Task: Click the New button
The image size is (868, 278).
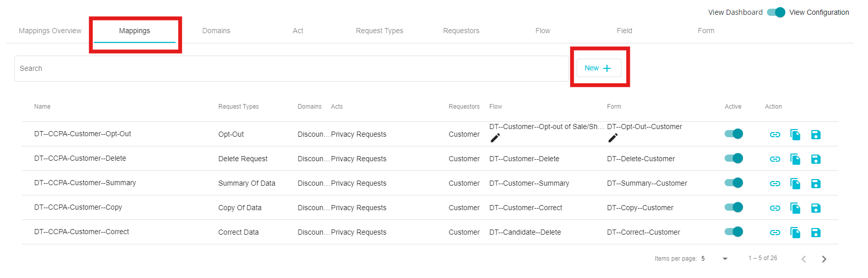Action: click(599, 68)
